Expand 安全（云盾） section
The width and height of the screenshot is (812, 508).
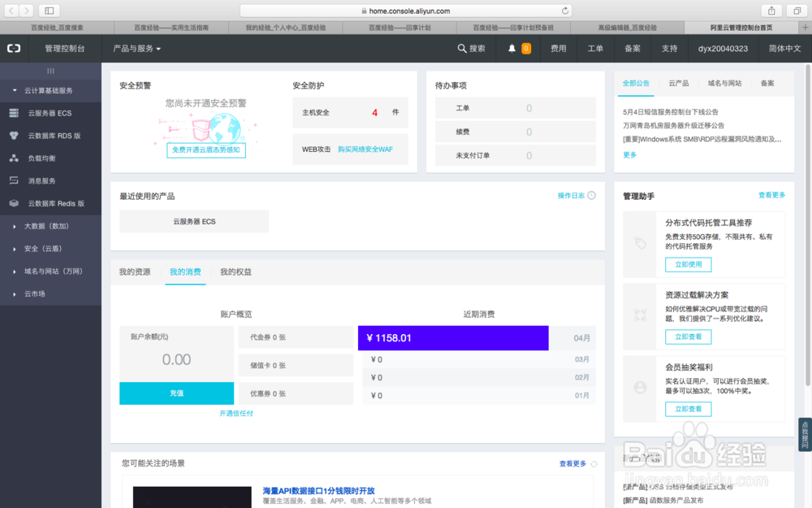click(50, 248)
